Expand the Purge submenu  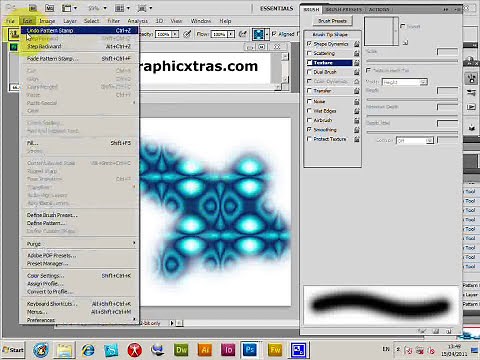pos(79,244)
